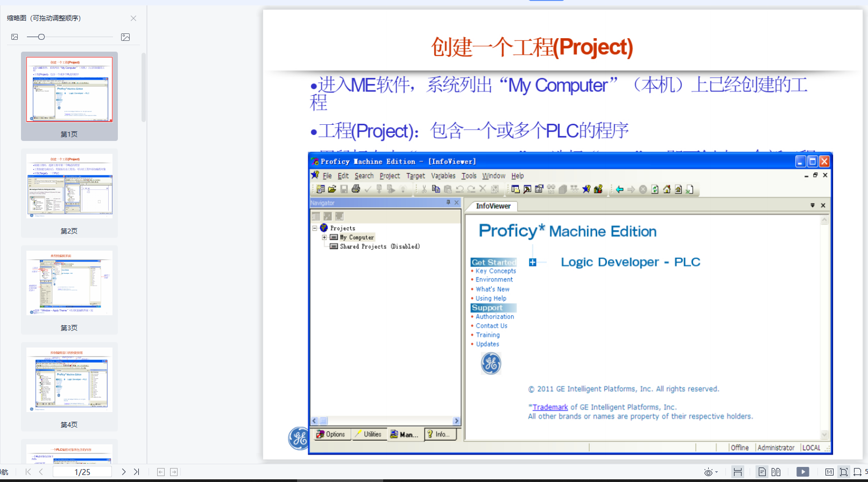The width and height of the screenshot is (868, 482).
Task: Click the Cut scissors toolbar icon
Action: [x=424, y=189]
